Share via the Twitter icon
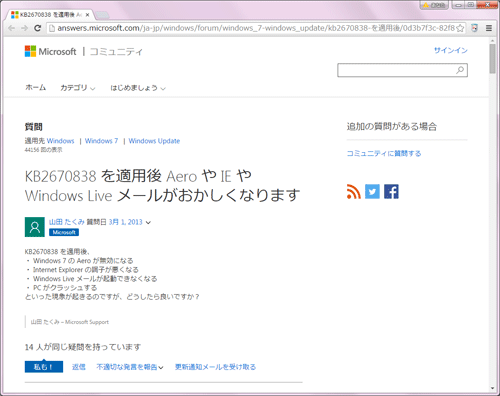Image resolution: width=500 pixels, height=396 pixels. pos(372,191)
